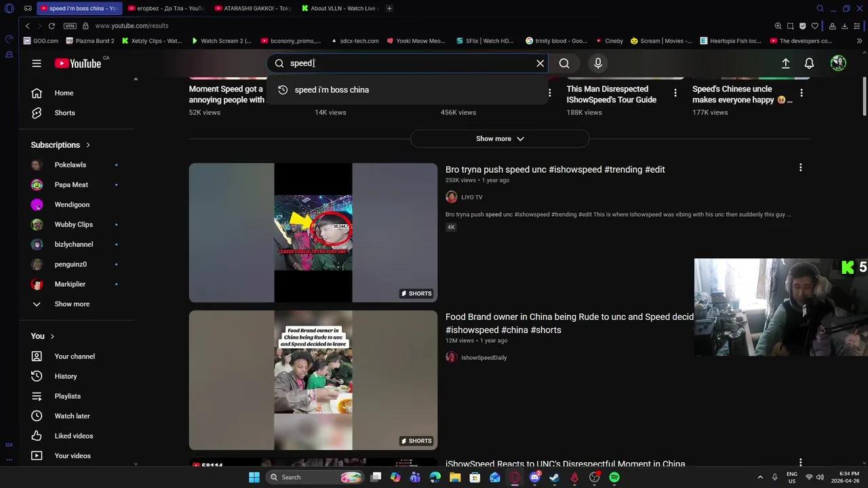The image size is (868, 488).
Task: Click IshowSpeedDaily channel avatar
Action: 452,357
